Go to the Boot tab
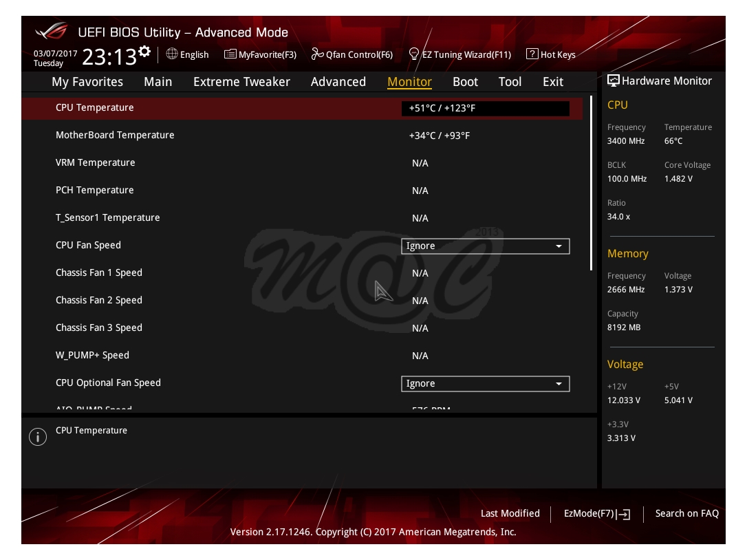 (465, 82)
